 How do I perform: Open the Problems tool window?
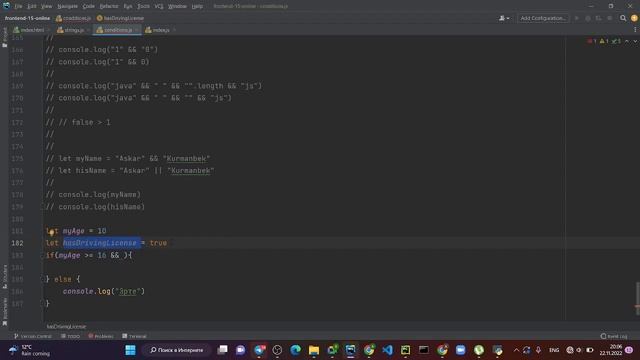click(101, 336)
